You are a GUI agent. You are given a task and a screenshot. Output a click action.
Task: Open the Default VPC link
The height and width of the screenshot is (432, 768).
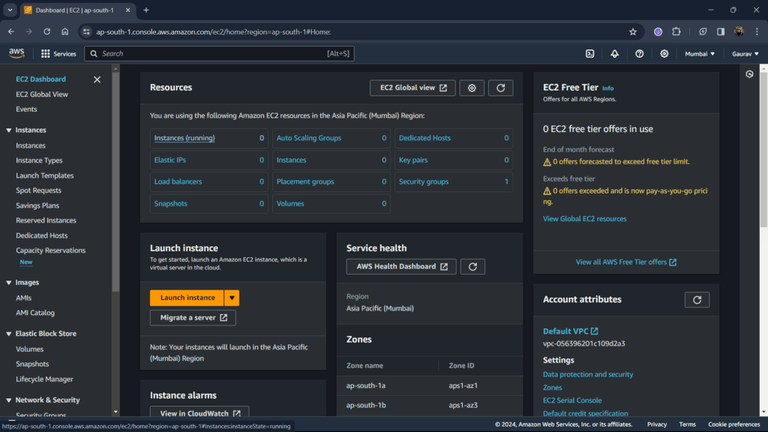[x=570, y=332]
